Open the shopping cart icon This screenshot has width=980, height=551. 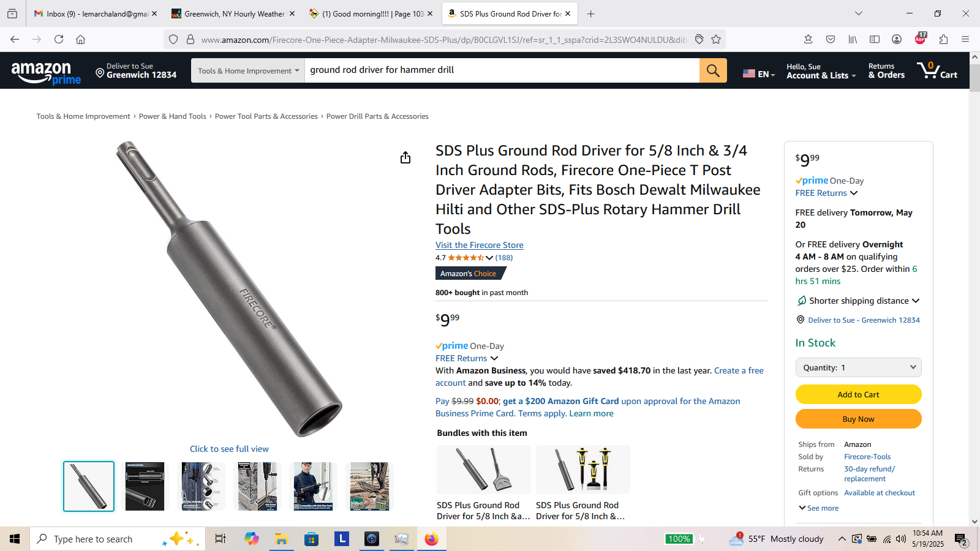tap(937, 70)
